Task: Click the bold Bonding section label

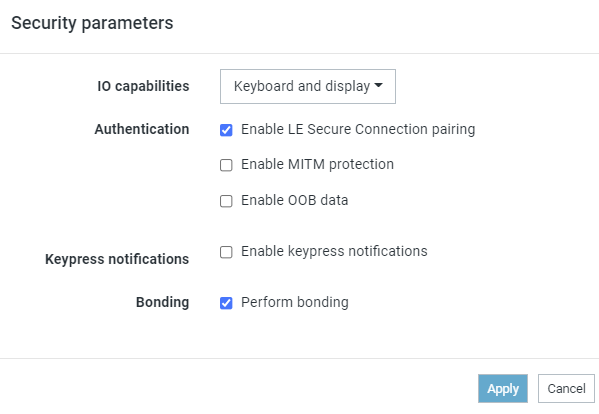Action: pyautogui.click(x=162, y=302)
